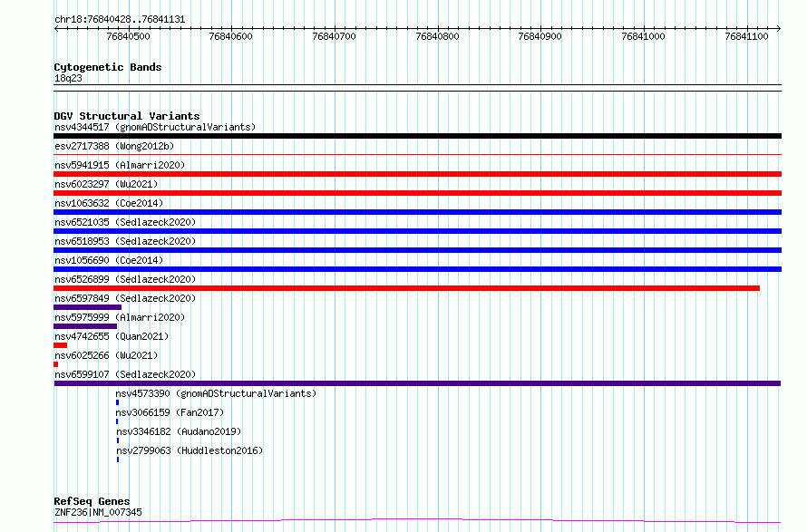
Task: Select the red nsv6526899 bar
Action: tap(406, 288)
